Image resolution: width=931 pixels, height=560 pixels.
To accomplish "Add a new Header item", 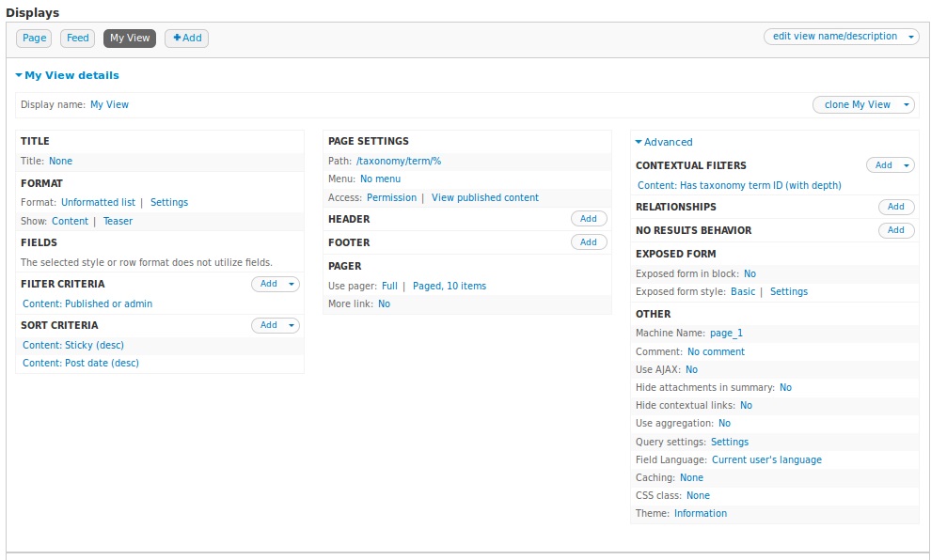I will click(x=588, y=219).
